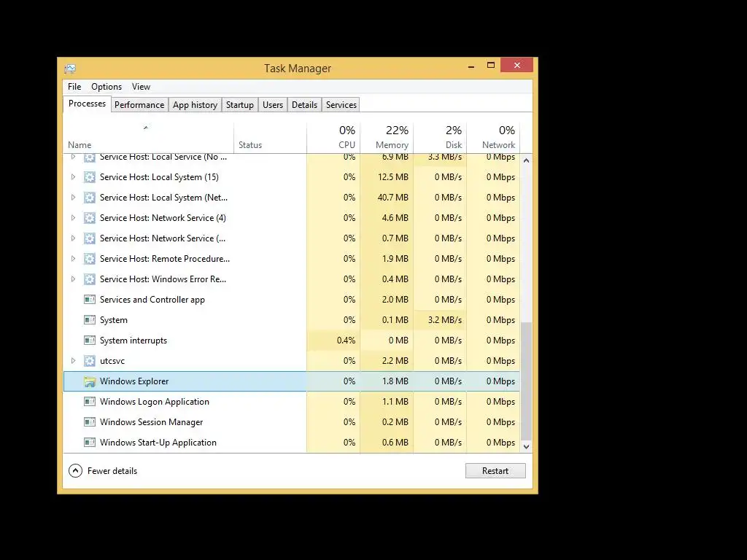Viewport: 747px width, 560px height.
Task: Click the gear icon of Service Host: Remote Procedure
Action: tap(90, 259)
